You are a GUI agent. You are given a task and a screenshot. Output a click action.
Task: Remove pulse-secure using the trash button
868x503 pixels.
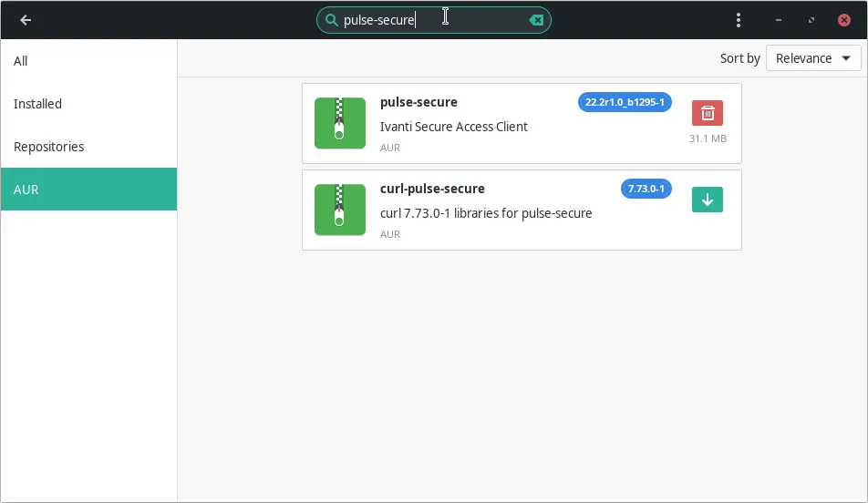[x=708, y=113]
